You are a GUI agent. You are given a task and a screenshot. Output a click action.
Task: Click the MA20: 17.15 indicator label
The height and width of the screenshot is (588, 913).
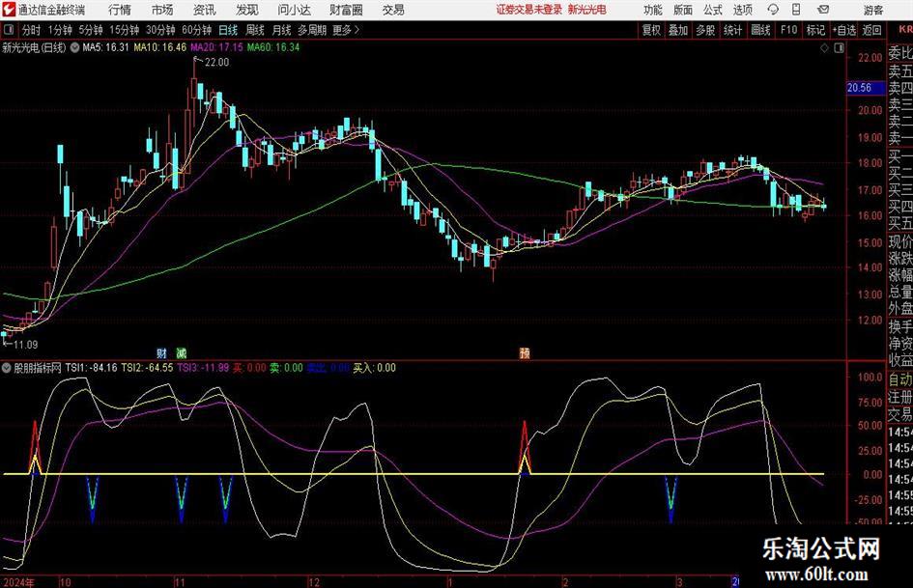(216, 47)
